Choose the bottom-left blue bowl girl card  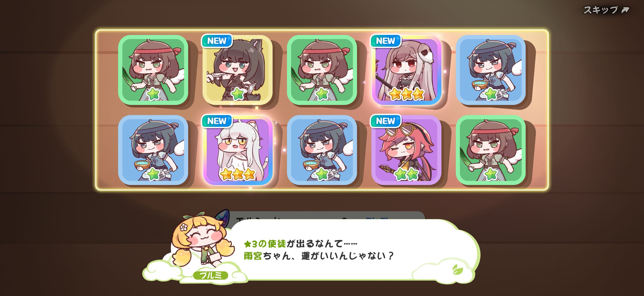pyautogui.click(x=153, y=150)
